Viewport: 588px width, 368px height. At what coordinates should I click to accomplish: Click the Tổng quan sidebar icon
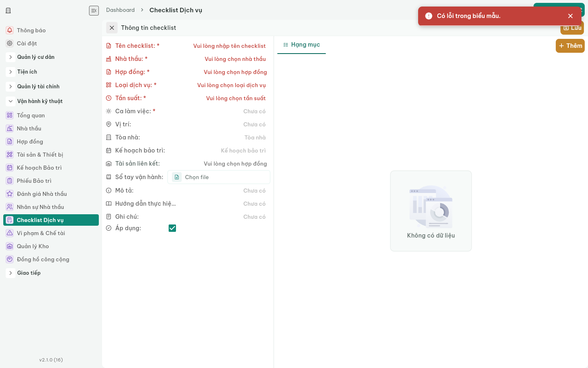click(x=10, y=115)
